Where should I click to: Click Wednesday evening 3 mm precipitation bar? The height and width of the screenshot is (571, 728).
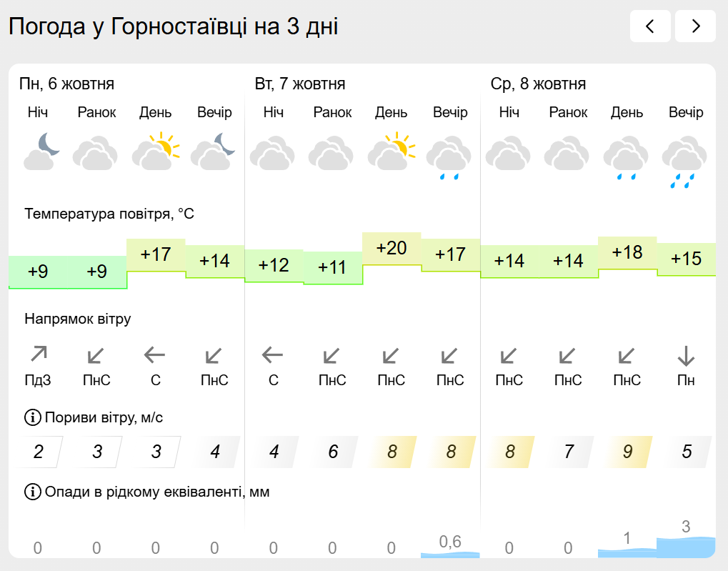click(x=686, y=547)
